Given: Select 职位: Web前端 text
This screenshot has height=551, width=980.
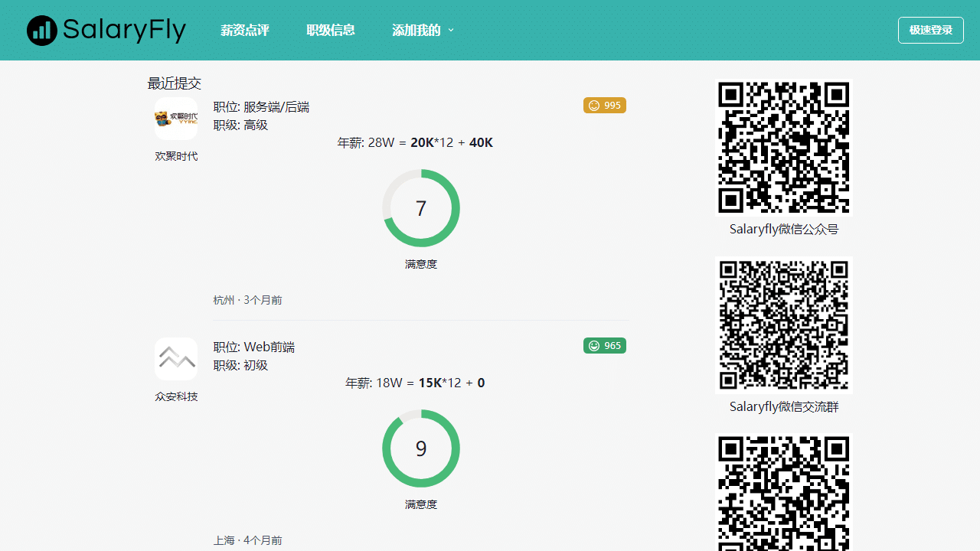Looking at the screenshot, I should click(254, 347).
